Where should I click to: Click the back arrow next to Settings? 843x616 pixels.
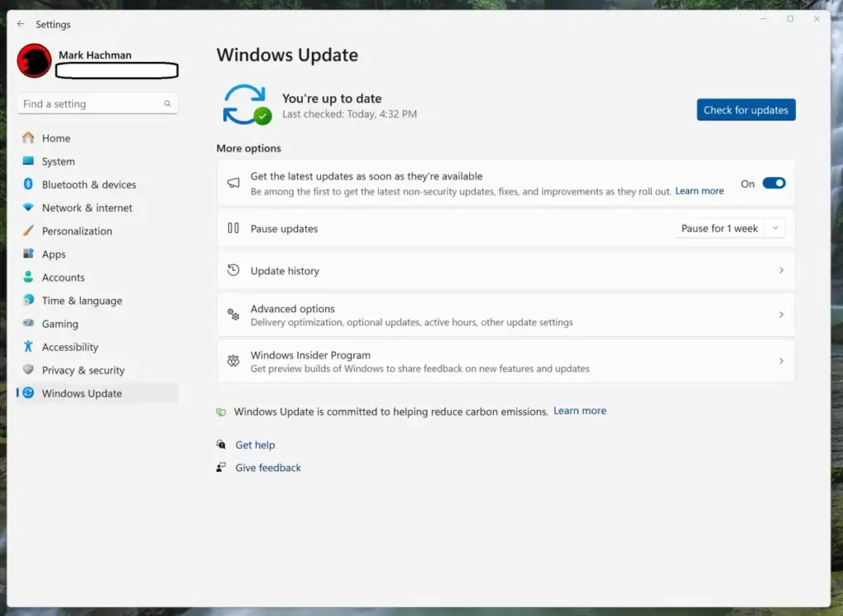click(21, 25)
